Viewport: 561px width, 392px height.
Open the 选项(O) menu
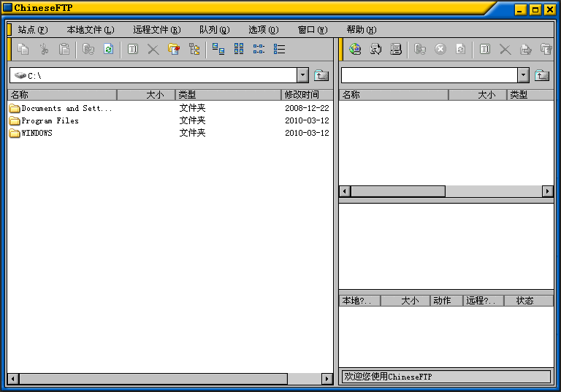[x=264, y=30]
